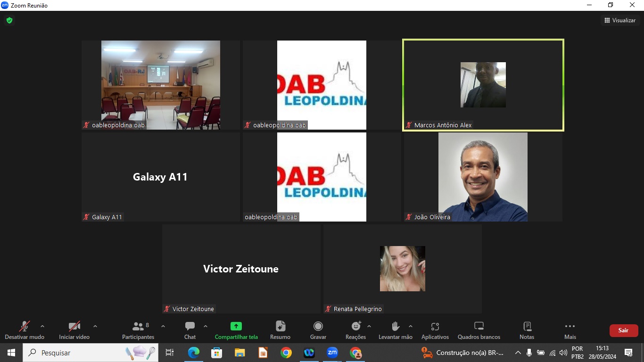
Task: Click the Zoom icon in the taskbar
Action: tap(332, 353)
